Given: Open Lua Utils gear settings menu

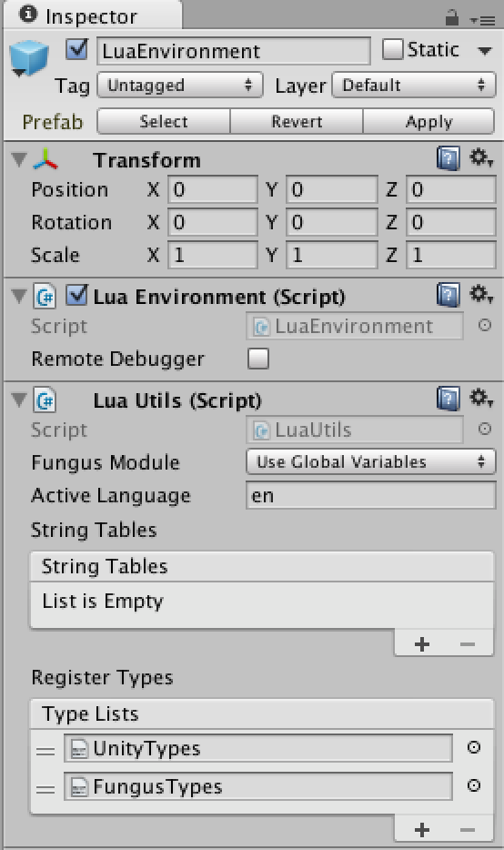Looking at the screenshot, I should [480, 399].
